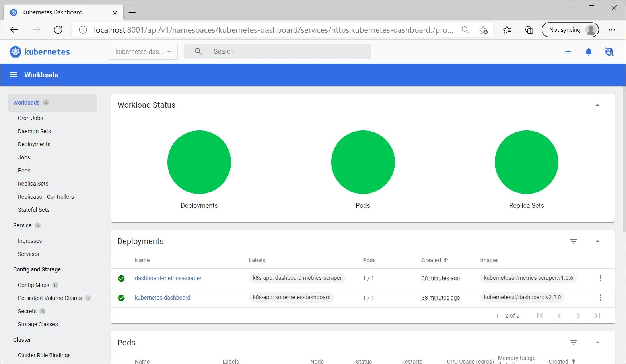The height and width of the screenshot is (364, 626).
Task: Reload the page with refresh icon
Action: click(x=58, y=30)
